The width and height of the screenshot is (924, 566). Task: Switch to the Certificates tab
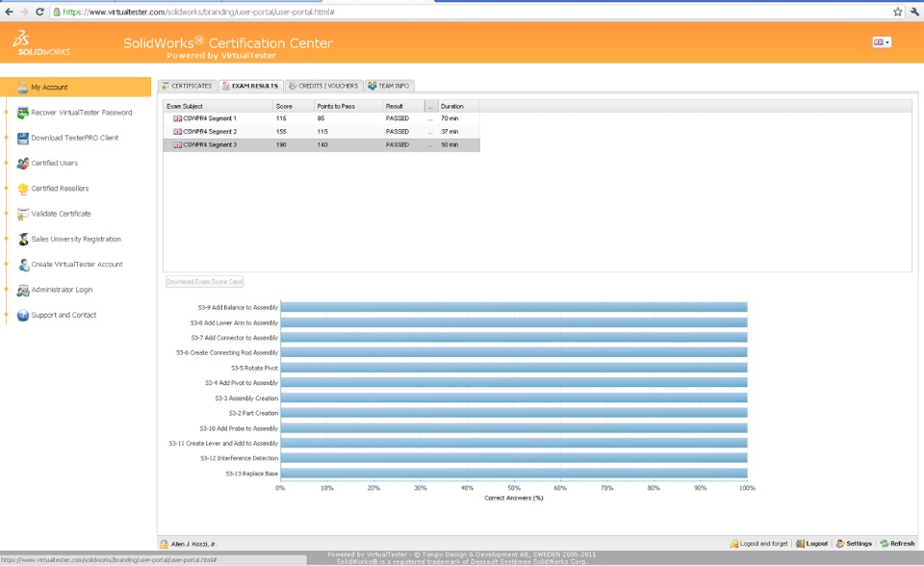188,86
